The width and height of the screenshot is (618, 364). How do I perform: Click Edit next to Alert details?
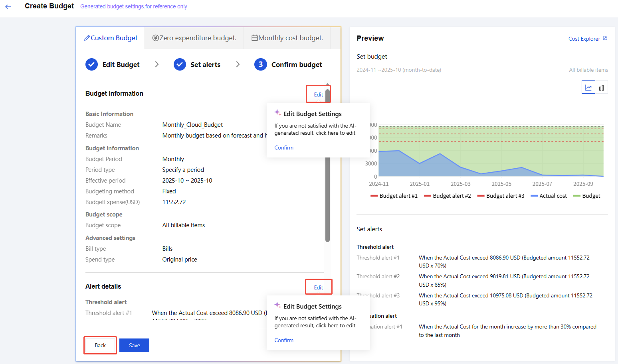[x=318, y=287]
